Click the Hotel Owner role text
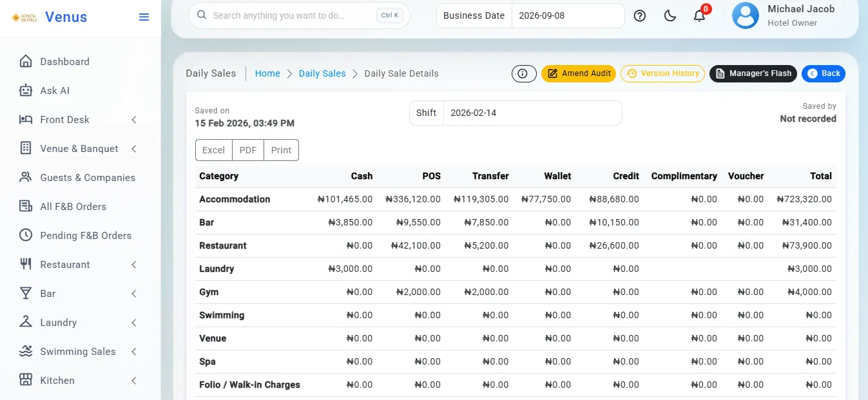The height and width of the screenshot is (400, 868). 792,23
